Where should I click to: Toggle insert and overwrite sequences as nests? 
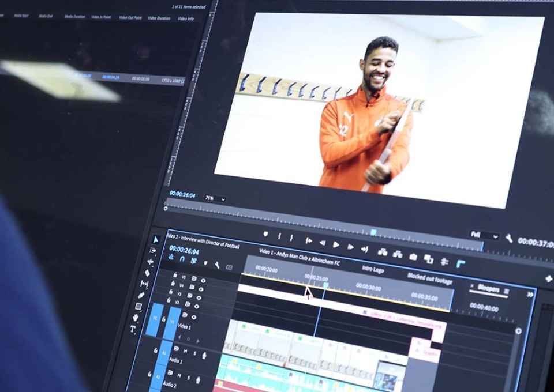[171, 257]
